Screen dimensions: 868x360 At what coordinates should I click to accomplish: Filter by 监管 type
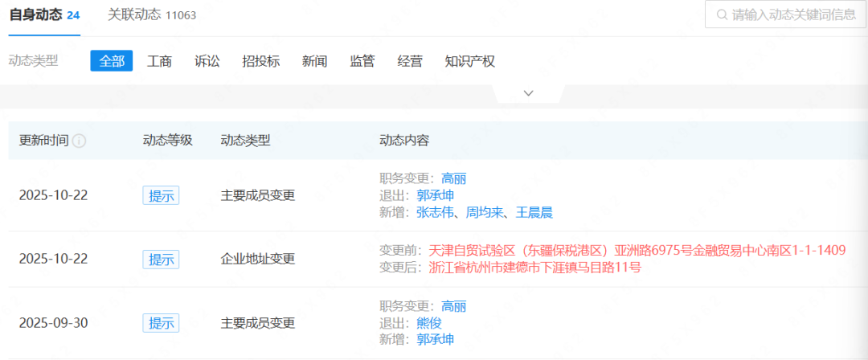point(362,61)
